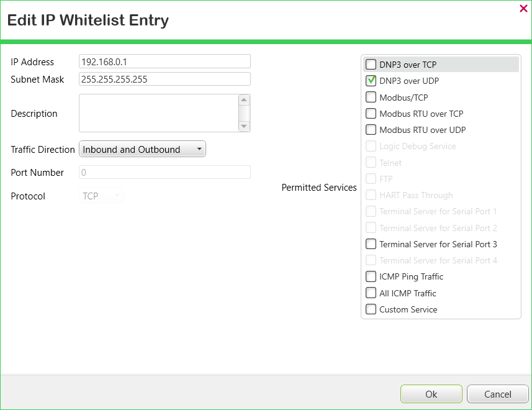
Task: Allow ICMP Ping Traffic checkbox
Action: tap(371, 276)
